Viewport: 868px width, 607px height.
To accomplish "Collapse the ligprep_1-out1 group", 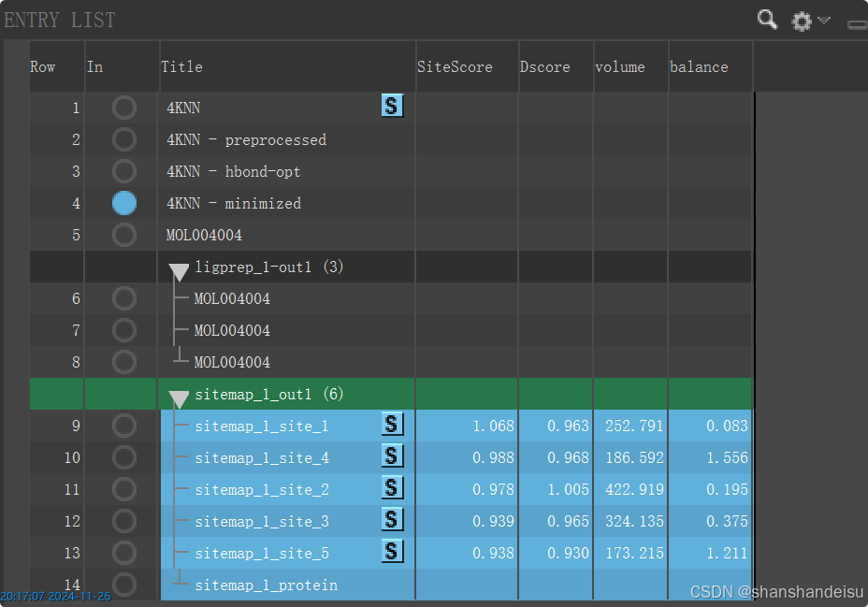I will click(x=179, y=271).
